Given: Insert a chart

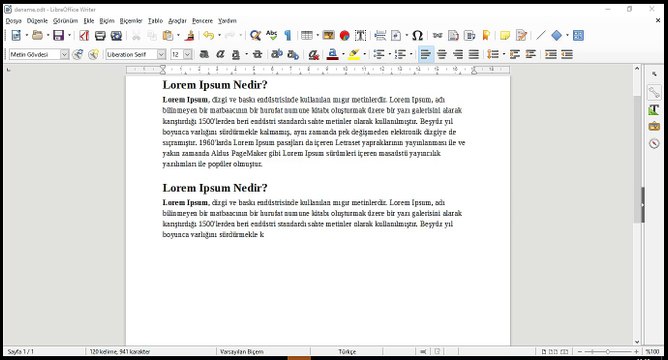Looking at the screenshot, I should pyautogui.click(x=345, y=35).
